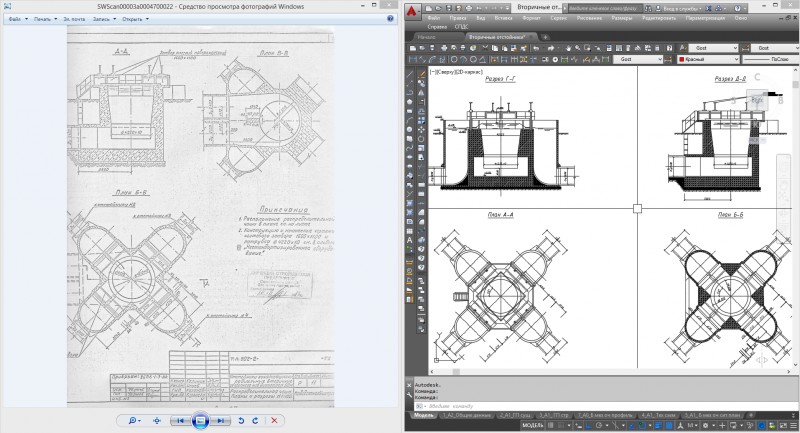Rotate photo clockwise in Photo Viewer
This screenshot has height=433, width=800.
pyautogui.click(x=256, y=420)
